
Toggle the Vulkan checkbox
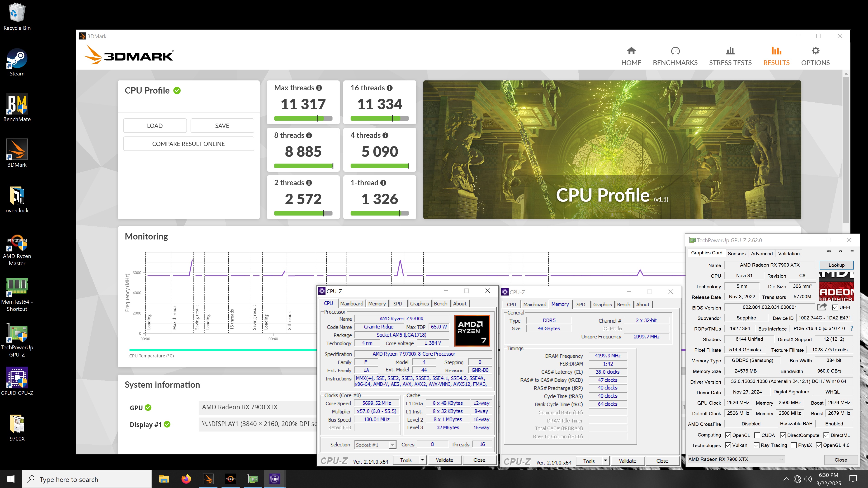[x=728, y=446]
